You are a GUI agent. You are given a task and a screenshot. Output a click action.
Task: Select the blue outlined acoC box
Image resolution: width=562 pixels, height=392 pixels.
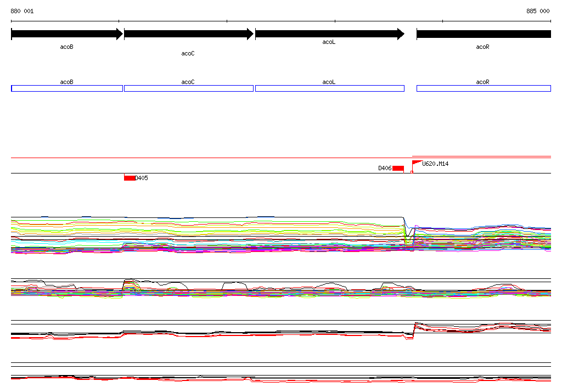(x=189, y=88)
